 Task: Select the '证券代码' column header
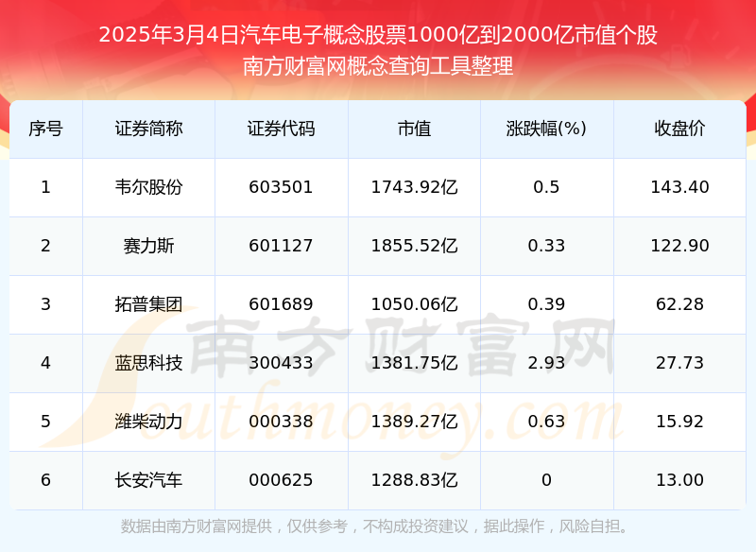click(x=281, y=129)
